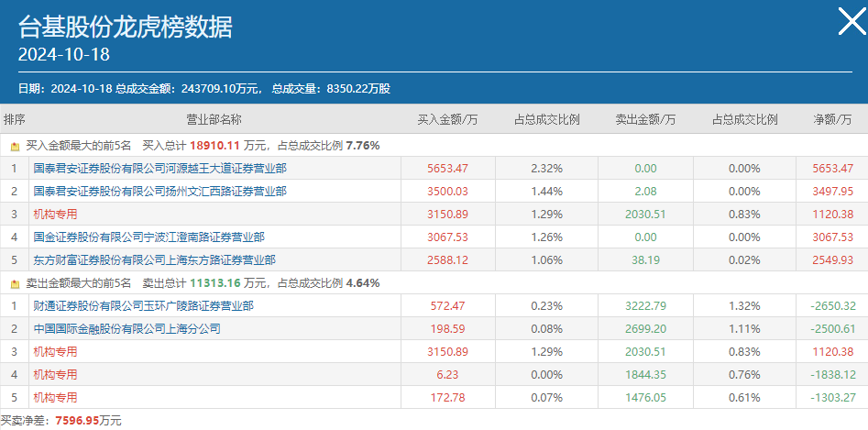Select the sell amount 1476.05 cell
The image size is (868, 430).
pos(645,397)
